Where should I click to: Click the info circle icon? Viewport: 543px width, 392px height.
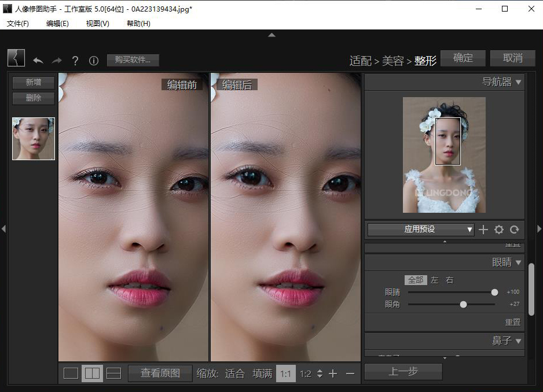click(93, 60)
